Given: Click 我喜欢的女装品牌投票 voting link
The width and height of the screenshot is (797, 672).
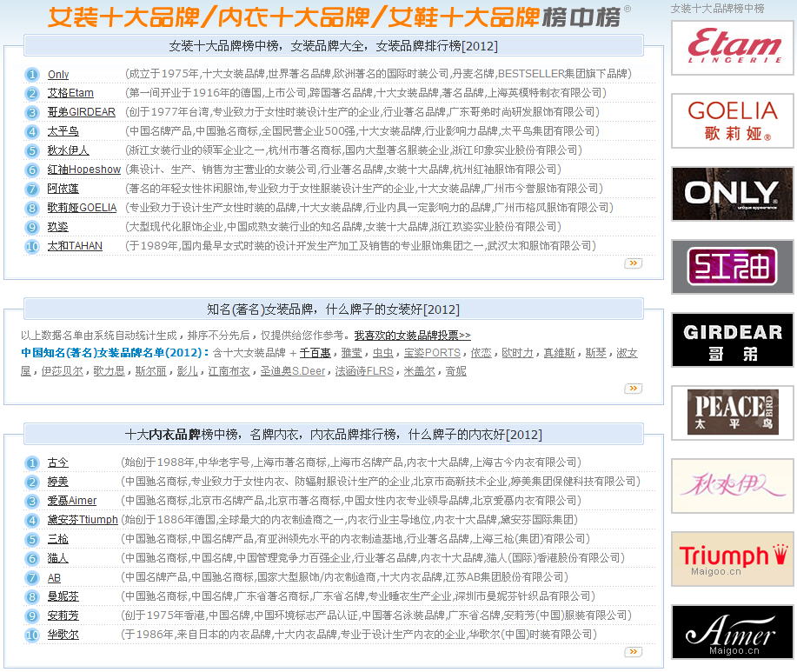Looking at the screenshot, I should point(412,336).
